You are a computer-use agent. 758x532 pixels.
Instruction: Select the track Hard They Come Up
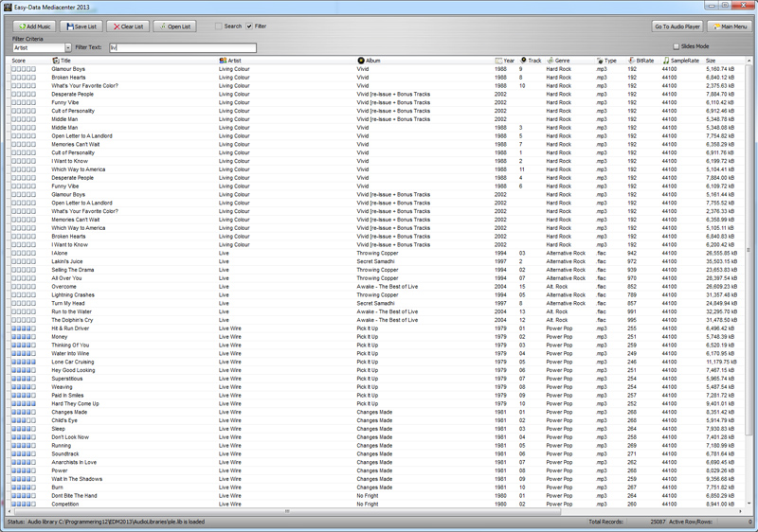(76, 404)
